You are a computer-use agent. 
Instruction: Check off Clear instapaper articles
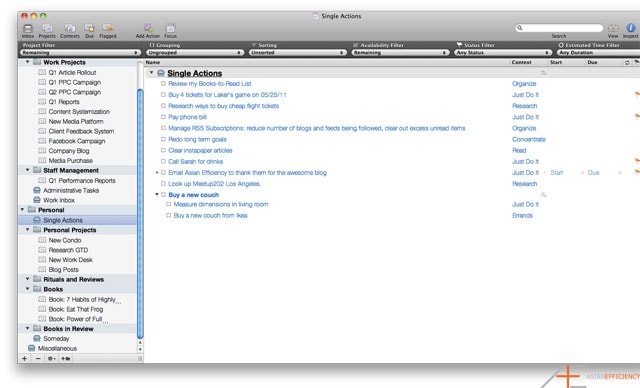click(163, 150)
